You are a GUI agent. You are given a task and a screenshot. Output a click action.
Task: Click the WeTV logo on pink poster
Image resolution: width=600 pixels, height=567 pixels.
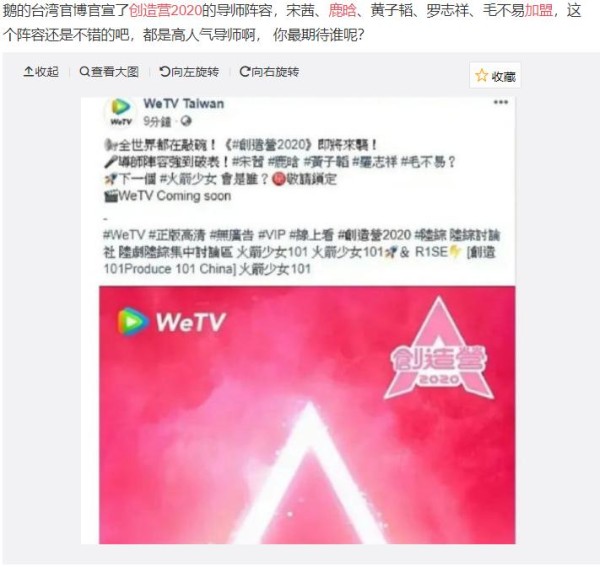click(171, 321)
